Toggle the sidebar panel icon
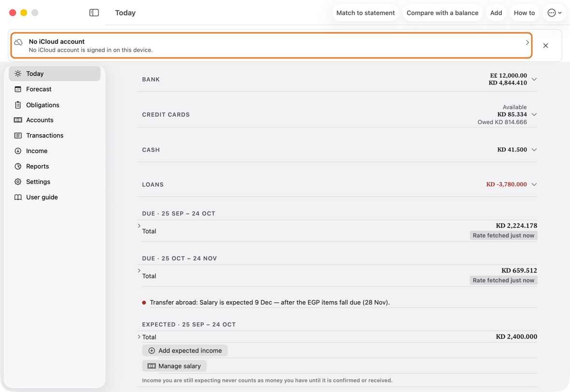The image size is (570, 392). click(x=94, y=13)
